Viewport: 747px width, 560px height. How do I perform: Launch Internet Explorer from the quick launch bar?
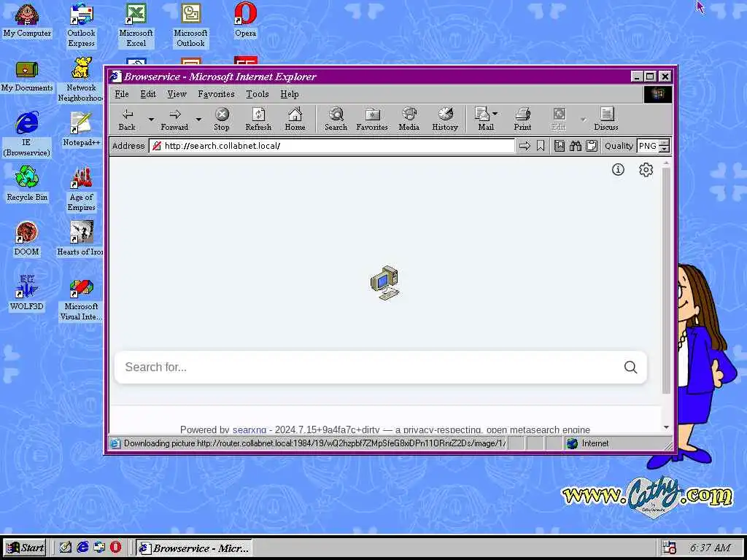click(83, 548)
